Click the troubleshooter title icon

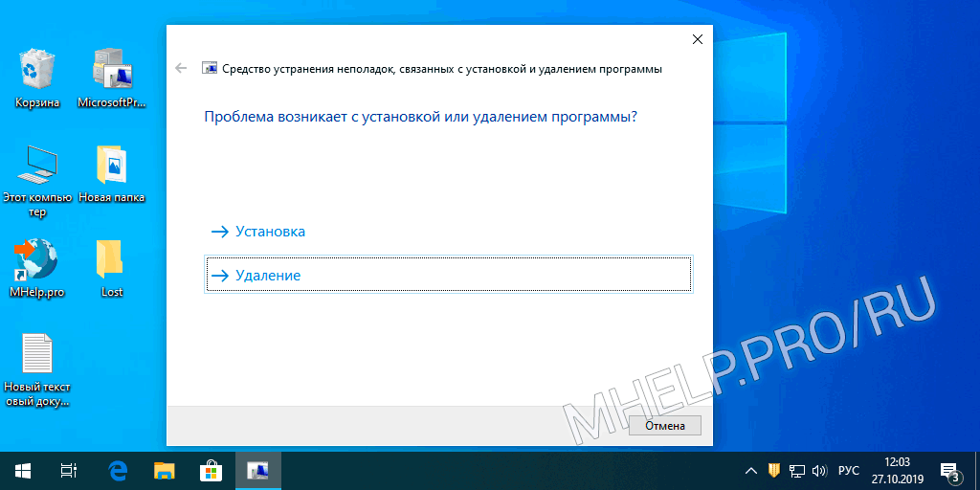pyautogui.click(x=210, y=69)
